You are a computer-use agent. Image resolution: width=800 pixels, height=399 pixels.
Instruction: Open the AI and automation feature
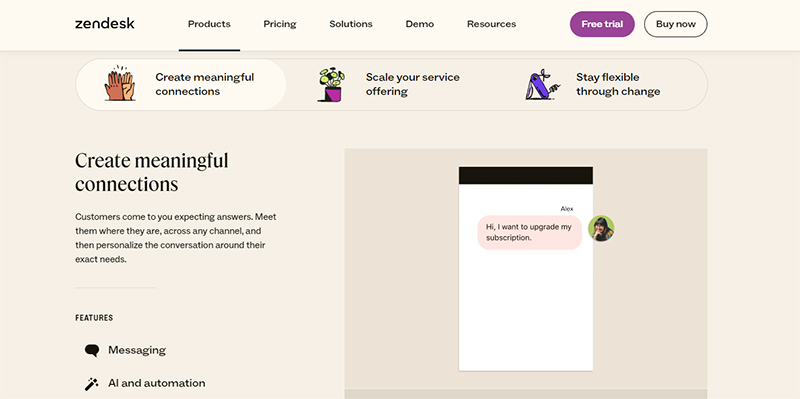[157, 383]
